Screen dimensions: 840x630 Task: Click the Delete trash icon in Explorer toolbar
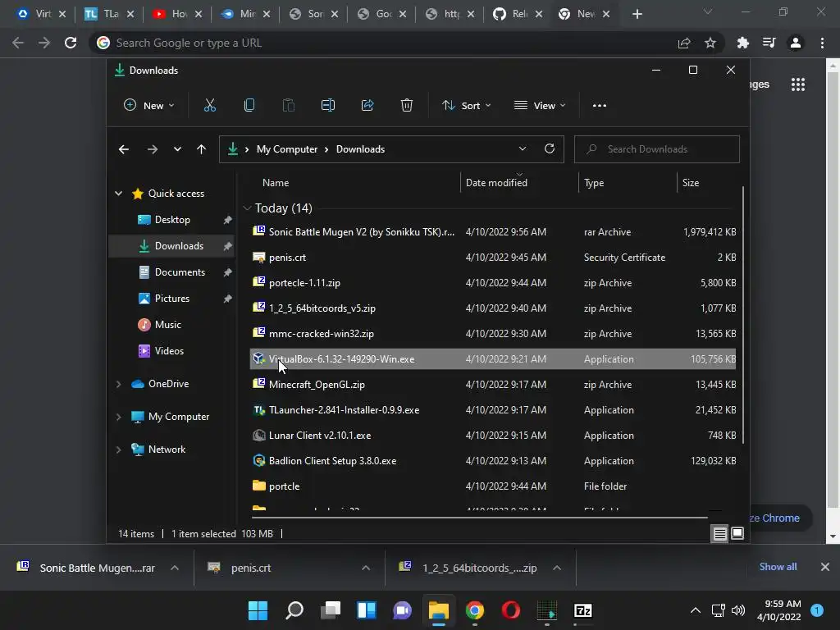(407, 106)
